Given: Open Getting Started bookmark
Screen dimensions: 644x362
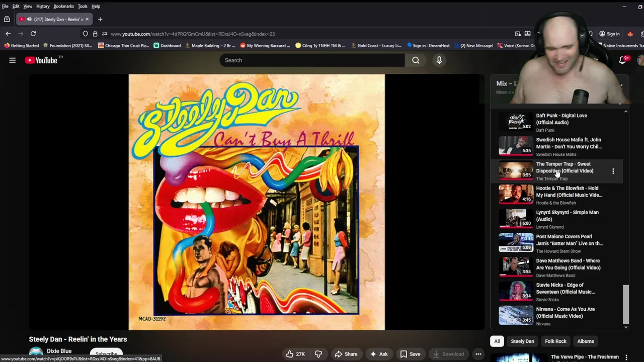Looking at the screenshot, I should [21, 46].
